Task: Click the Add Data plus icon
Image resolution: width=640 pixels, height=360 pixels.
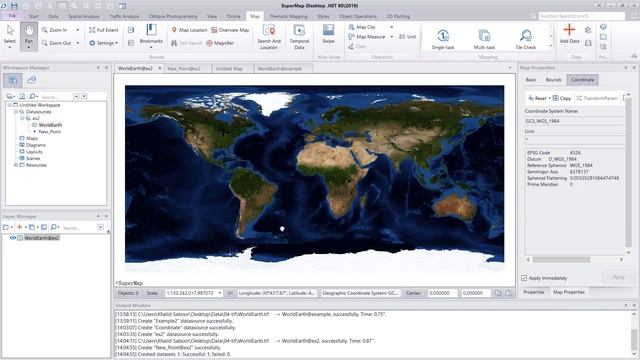Action: coord(569,30)
